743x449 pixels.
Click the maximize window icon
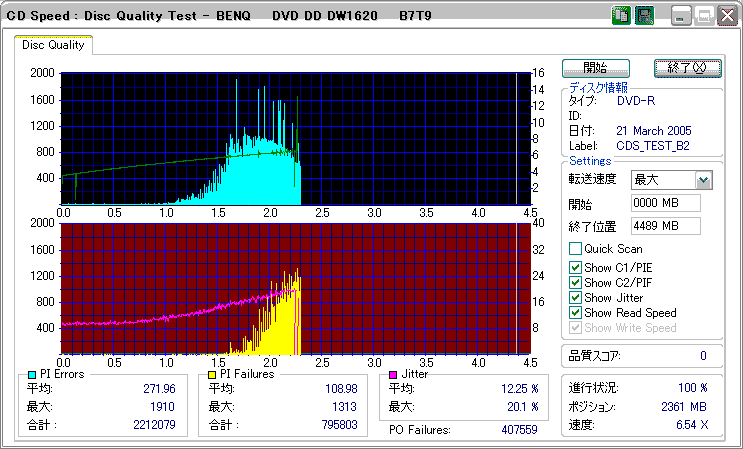pos(704,16)
